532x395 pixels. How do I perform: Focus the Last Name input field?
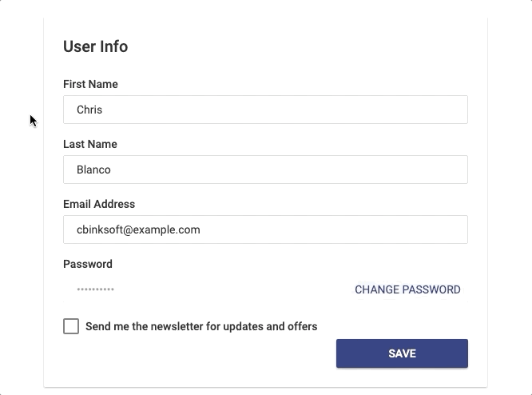265,170
